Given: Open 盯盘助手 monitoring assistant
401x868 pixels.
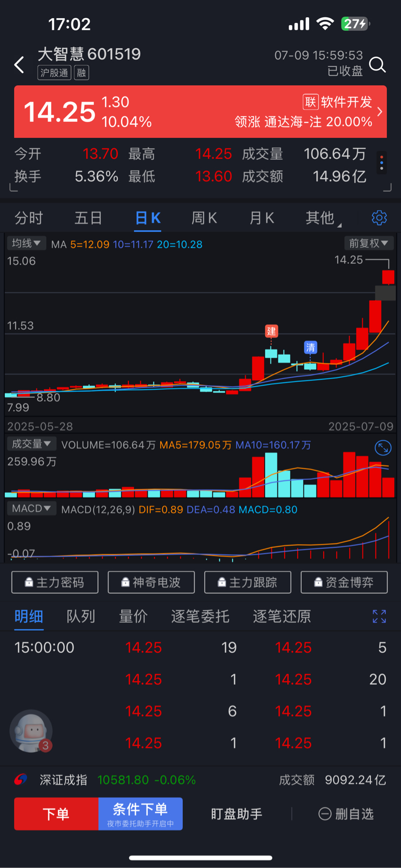Looking at the screenshot, I should click(237, 814).
